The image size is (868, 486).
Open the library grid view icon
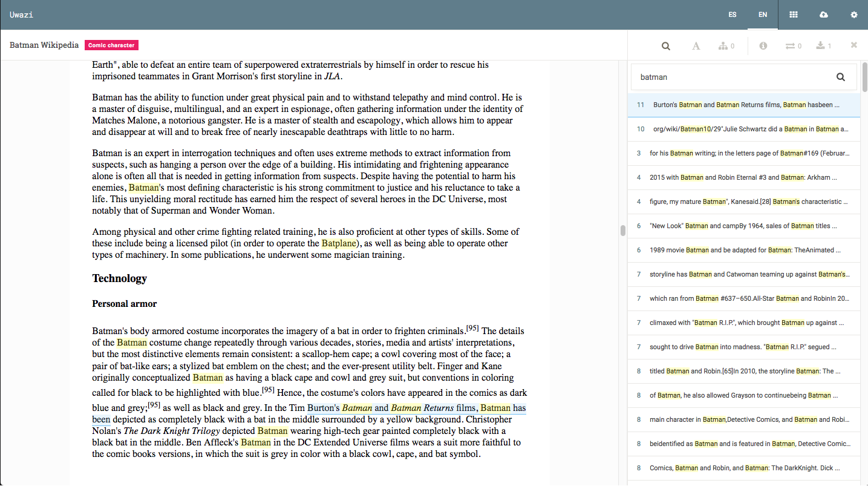794,15
